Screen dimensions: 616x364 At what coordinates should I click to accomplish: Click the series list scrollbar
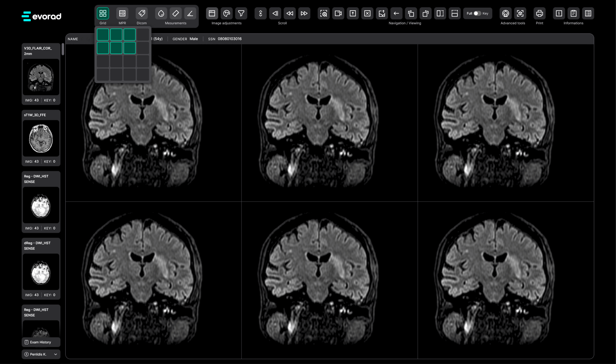(x=63, y=49)
